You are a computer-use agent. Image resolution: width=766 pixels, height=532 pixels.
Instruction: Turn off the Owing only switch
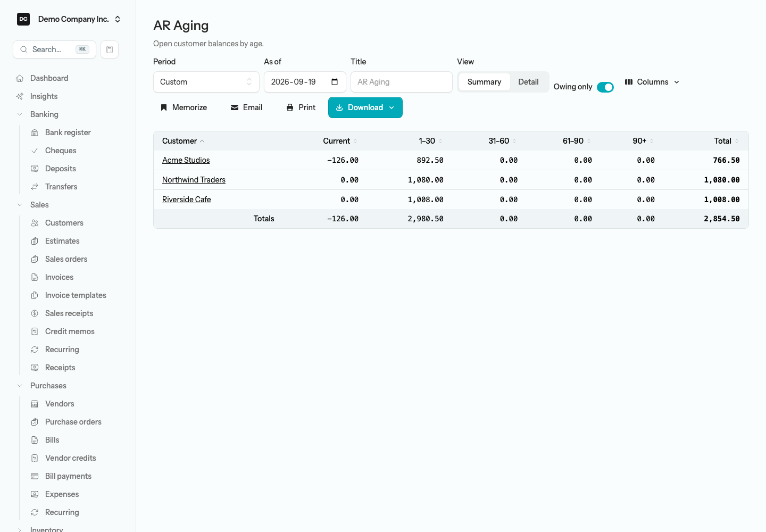[x=605, y=87]
